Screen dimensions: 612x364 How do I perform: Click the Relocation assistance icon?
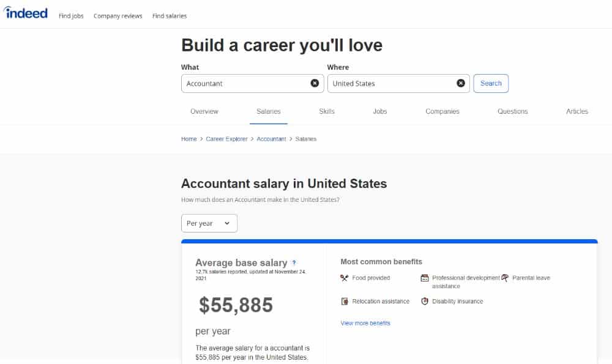tap(344, 301)
